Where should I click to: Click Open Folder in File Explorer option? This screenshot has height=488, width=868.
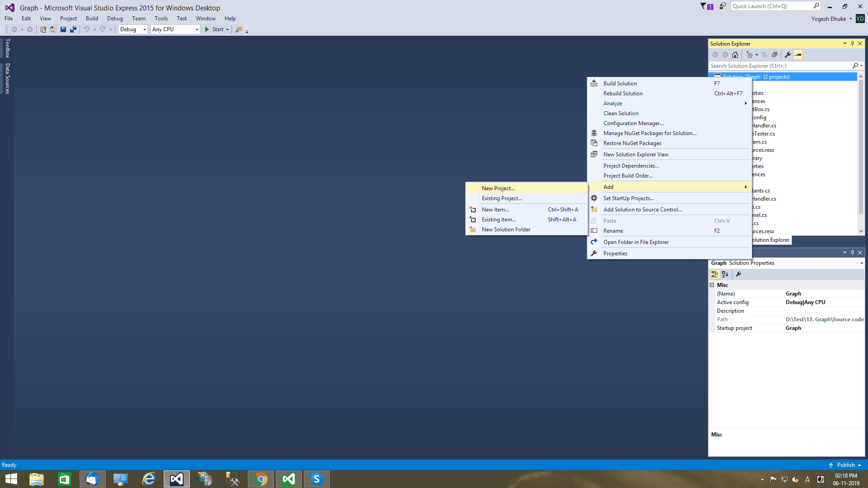(636, 242)
